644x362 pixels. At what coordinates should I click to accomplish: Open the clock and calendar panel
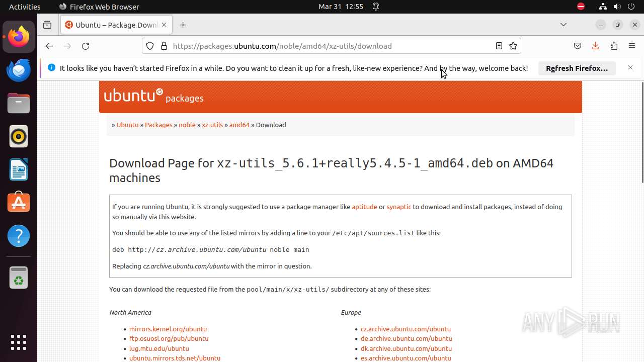341,7
